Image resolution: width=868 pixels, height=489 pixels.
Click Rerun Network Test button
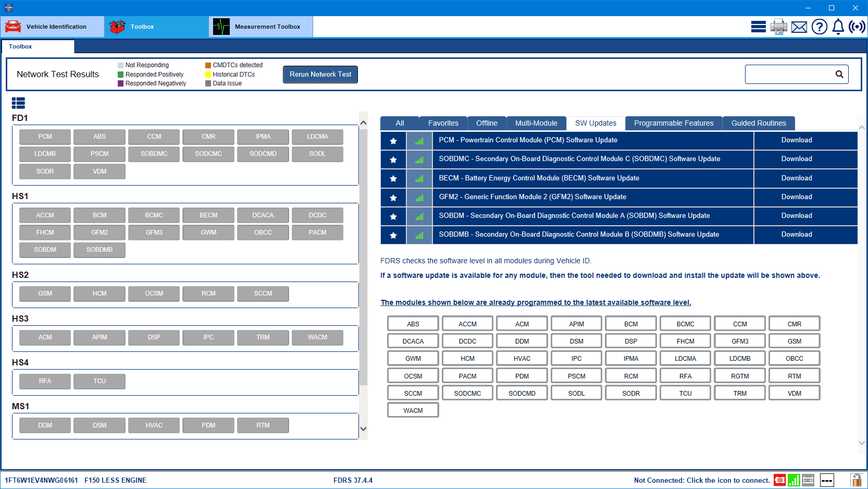pos(320,75)
